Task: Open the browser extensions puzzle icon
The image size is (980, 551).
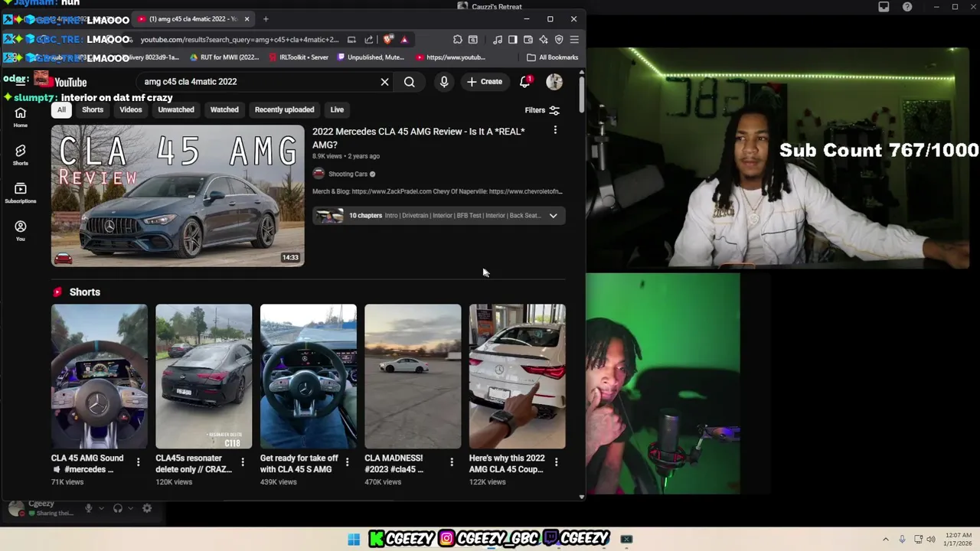Action: (458, 40)
